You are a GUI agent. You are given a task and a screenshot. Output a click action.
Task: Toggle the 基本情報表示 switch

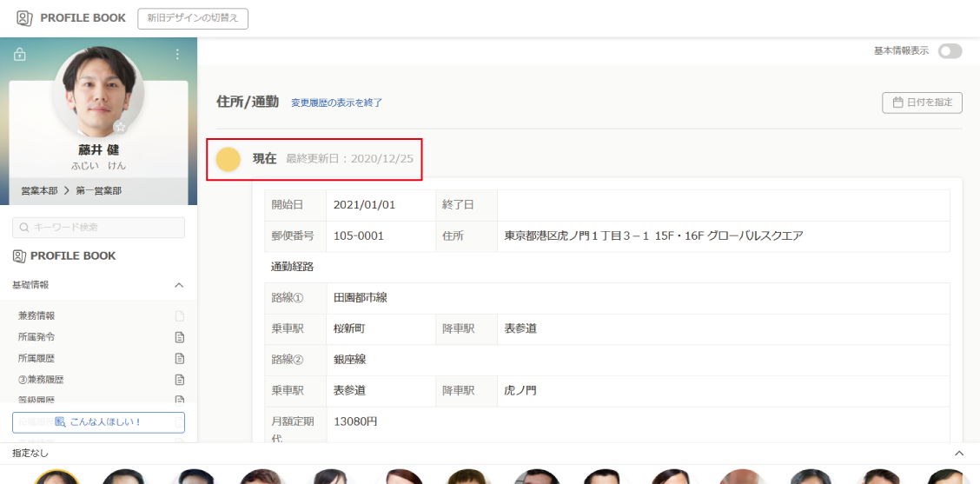point(950,51)
